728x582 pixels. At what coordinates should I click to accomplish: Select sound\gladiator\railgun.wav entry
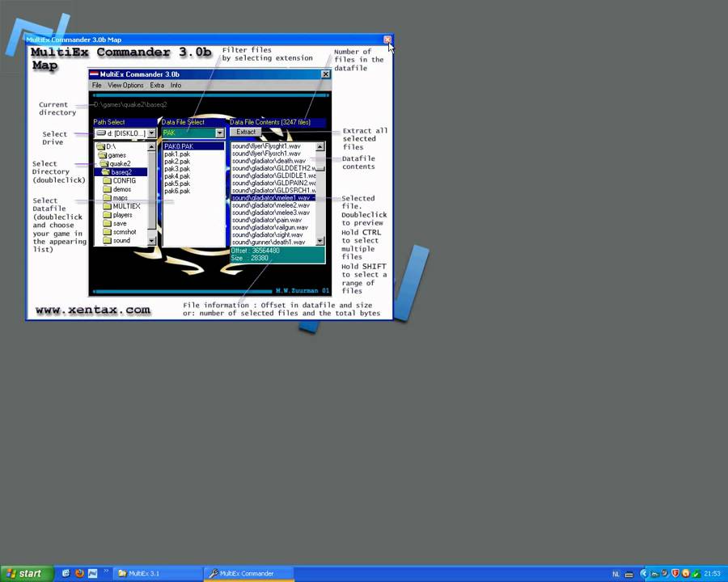[x=270, y=227]
